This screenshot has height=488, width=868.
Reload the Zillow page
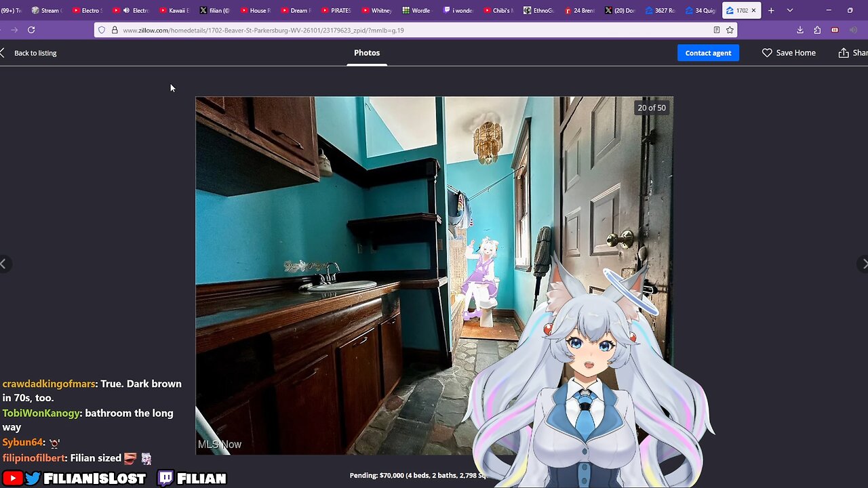click(x=31, y=30)
